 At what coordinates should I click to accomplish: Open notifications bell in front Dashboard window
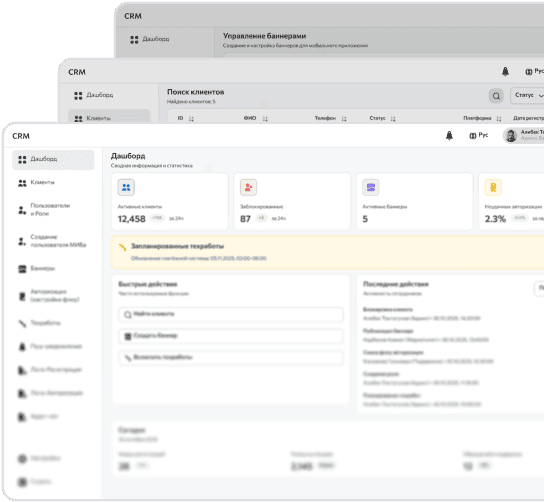click(449, 136)
